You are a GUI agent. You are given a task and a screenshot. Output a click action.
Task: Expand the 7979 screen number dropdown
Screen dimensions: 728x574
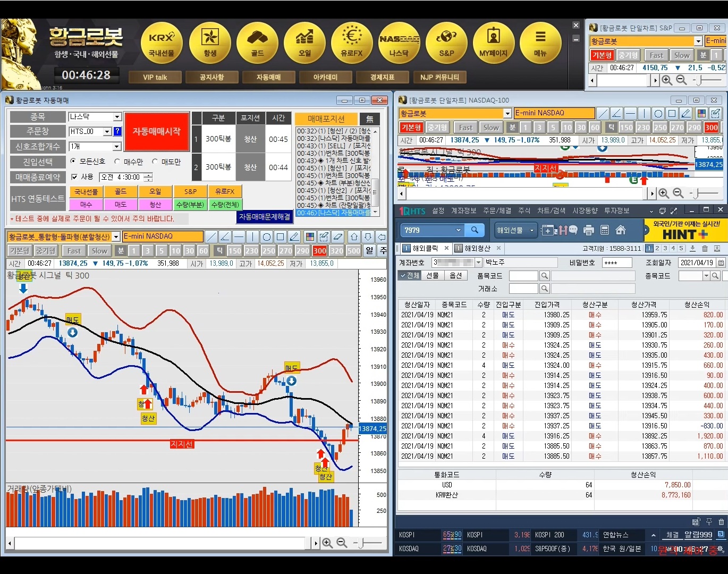tap(458, 230)
